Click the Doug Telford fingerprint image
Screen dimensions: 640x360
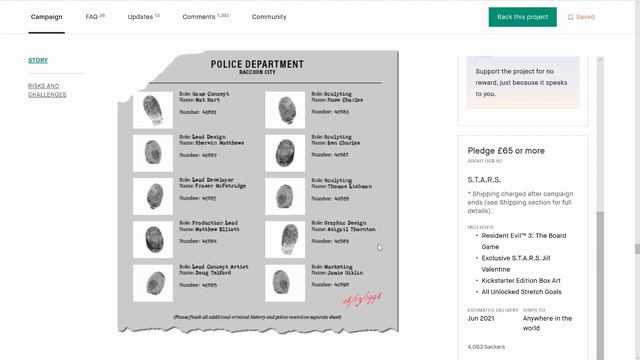click(x=153, y=283)
